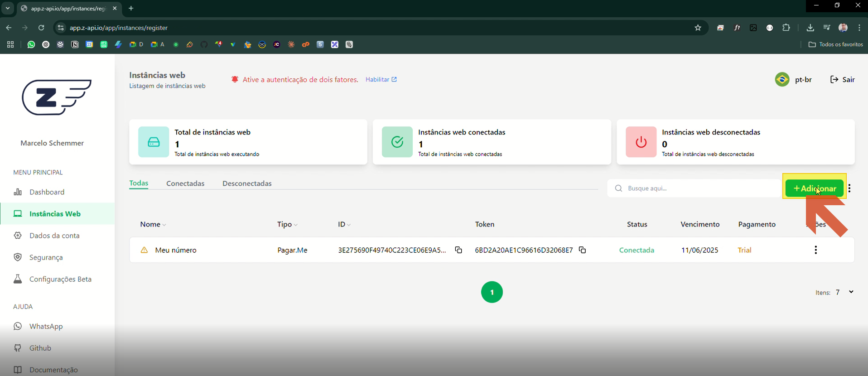This screenshot has height=376, width=868.
Task: Go back with the browser back arrow
Action: [x=9, y=28]
